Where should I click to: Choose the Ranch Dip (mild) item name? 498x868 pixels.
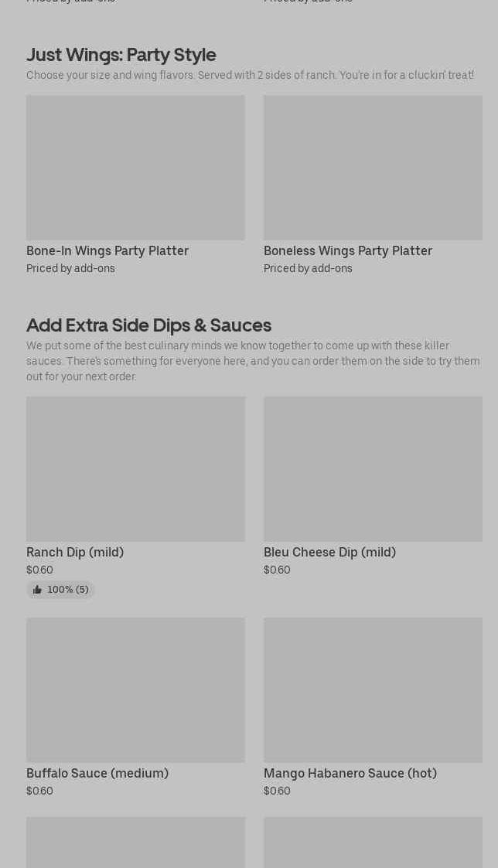click(75, 552)
